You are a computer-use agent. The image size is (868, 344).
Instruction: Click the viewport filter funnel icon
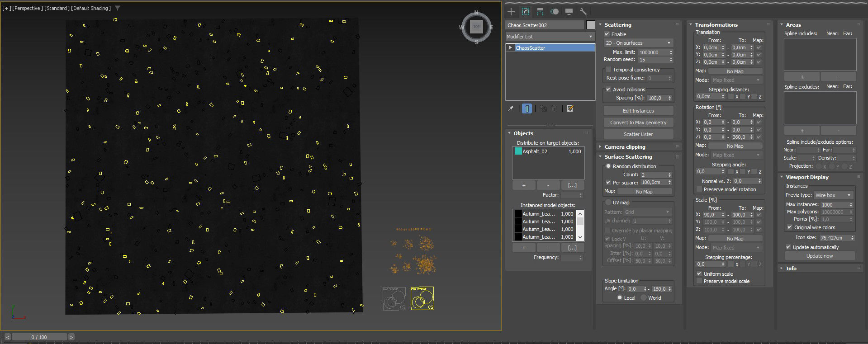tap(118, 8)
